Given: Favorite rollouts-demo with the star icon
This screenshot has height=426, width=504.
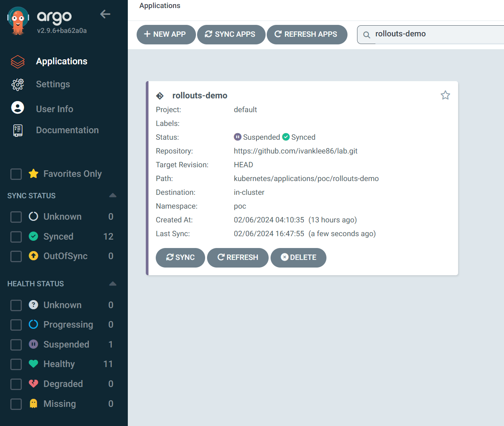Looking at the screenshot, I should [445, 95].
